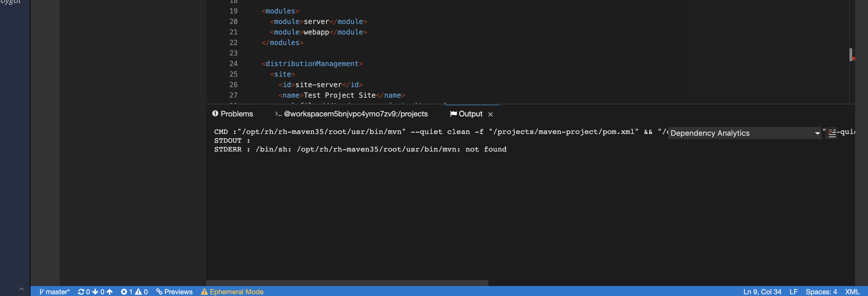Viewport: 868px width, 296px height.
Task: Change indentation Spaces: 4 setting
Action: (821, 292)
